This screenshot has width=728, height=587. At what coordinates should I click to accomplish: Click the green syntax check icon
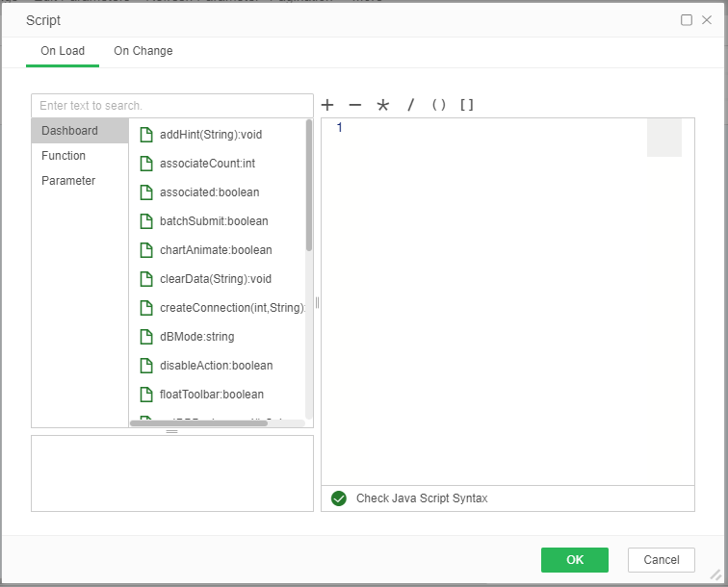[x=338, y=498]
